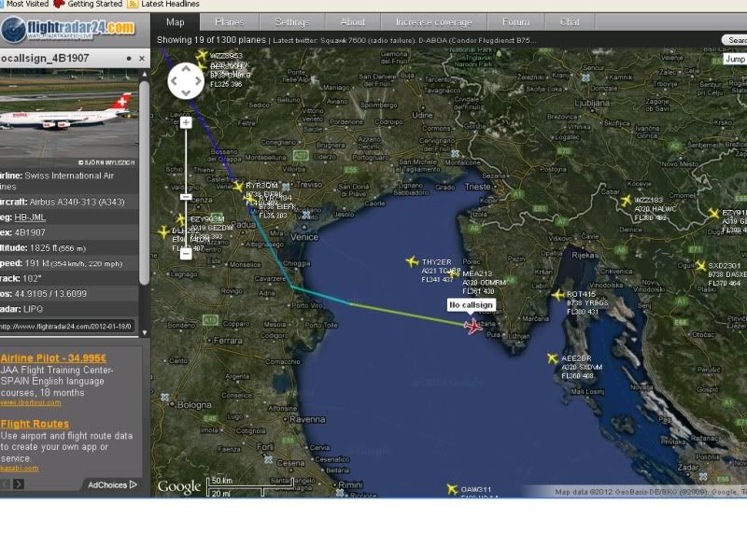Open the About tab
747x560 pixels.
[x=353, y=21]
